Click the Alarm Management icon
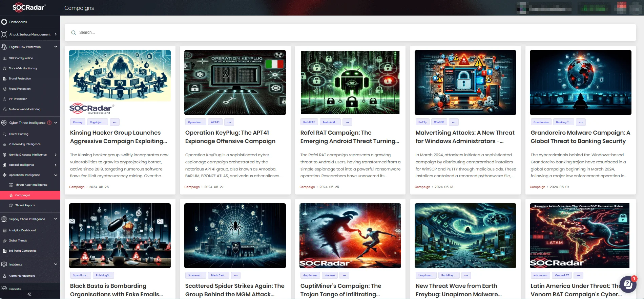The width and height of the screenshot is (644, 299). point(5,276)
